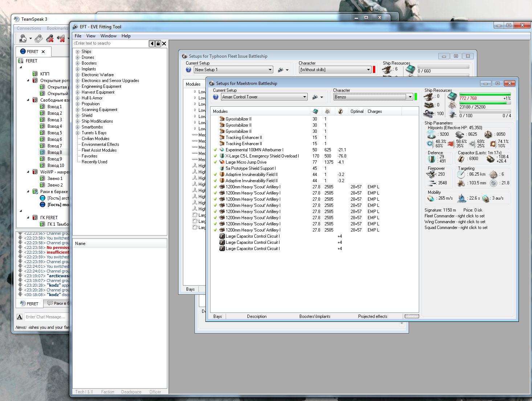
Task: Click the CPU column header icon in Modules
Action: point(315,111)
